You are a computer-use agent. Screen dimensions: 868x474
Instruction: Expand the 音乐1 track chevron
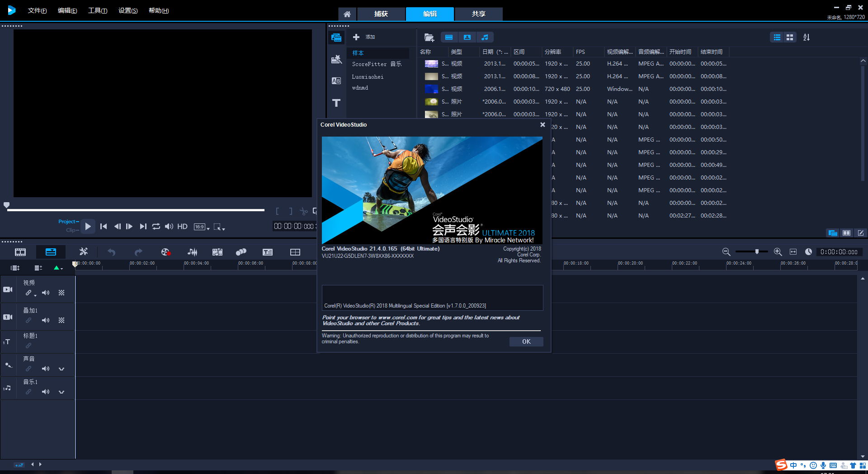[61, 392]
